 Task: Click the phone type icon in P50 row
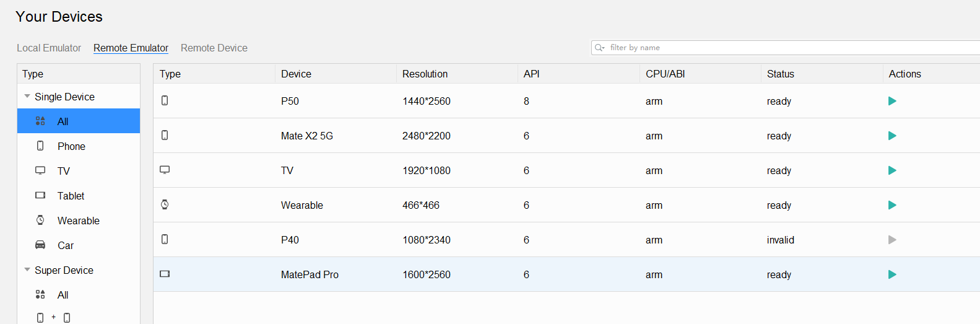click(165, 100)
